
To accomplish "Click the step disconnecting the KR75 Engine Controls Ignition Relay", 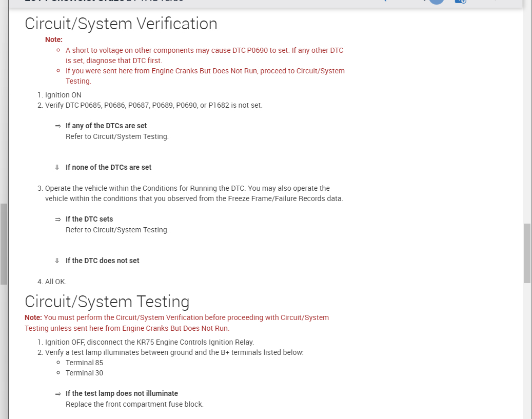I will tap(149, 342).
